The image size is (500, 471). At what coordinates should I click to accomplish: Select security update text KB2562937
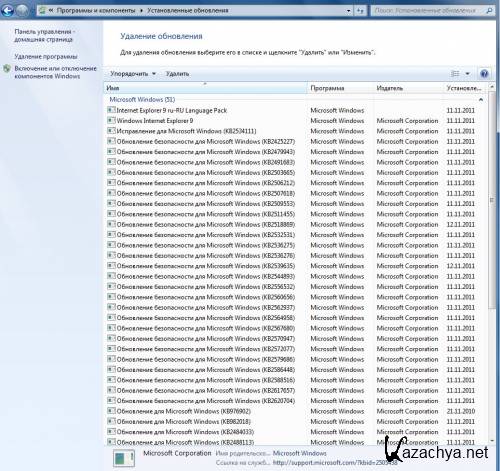[206, 307]
